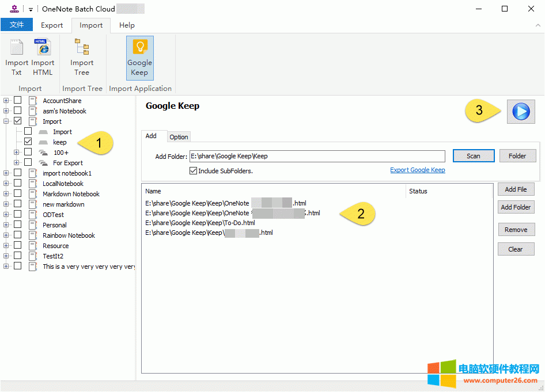This screenshot has width=545, height=392.
Task: Click the blue run arrow to start importing
Action: tap(520, 112)
